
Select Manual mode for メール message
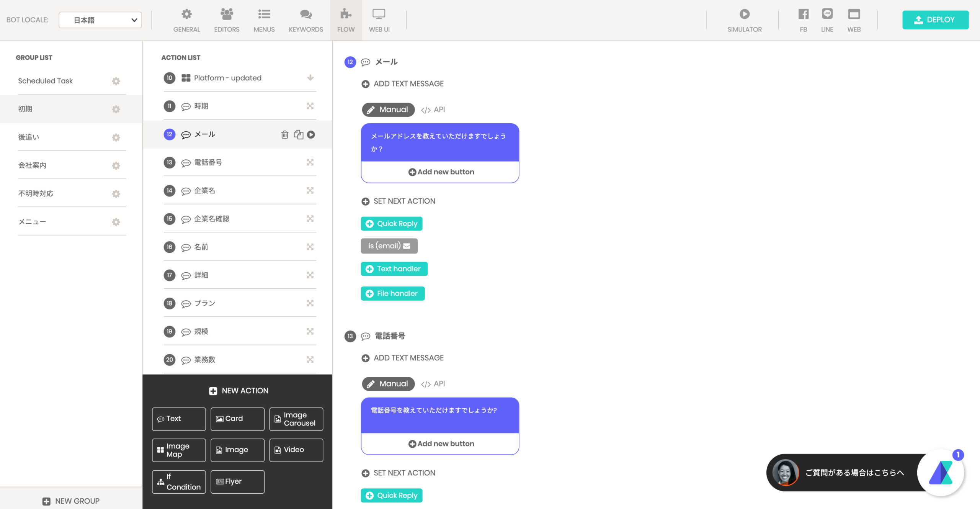[x=388, y=110]
